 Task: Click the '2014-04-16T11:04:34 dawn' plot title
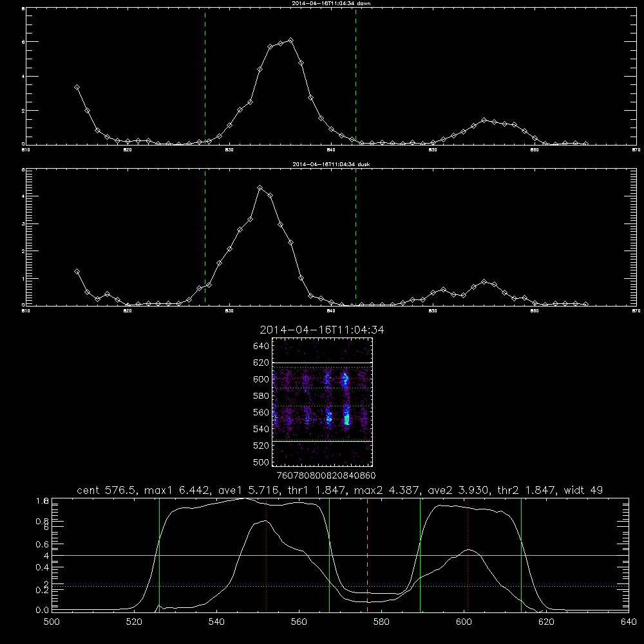tap(331, 3)
